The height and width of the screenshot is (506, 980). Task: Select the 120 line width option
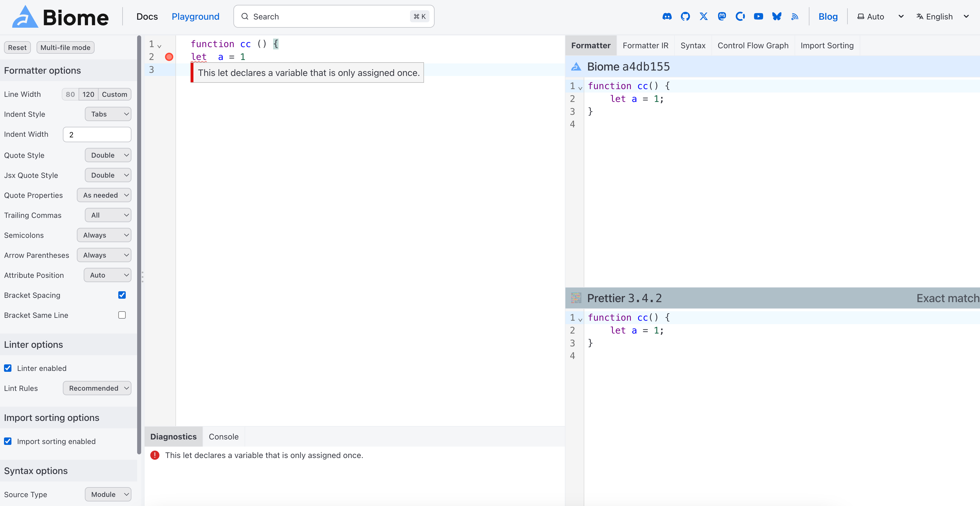coord(88,94)
